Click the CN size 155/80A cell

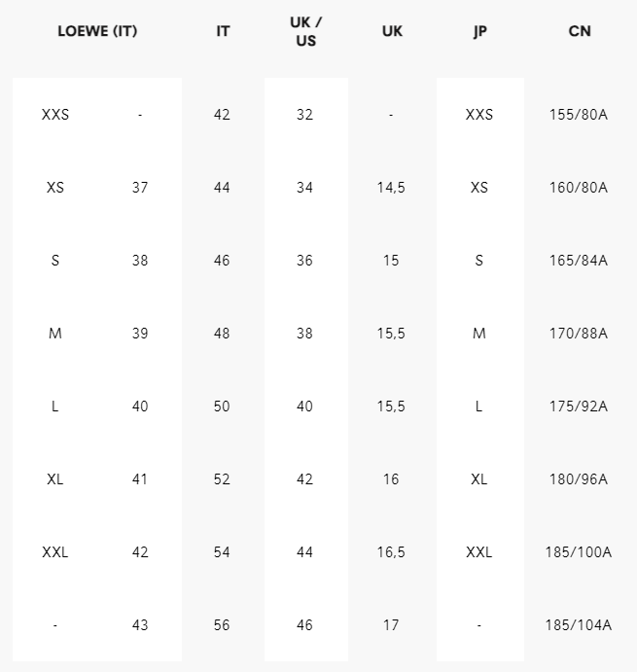pos(579,115)
